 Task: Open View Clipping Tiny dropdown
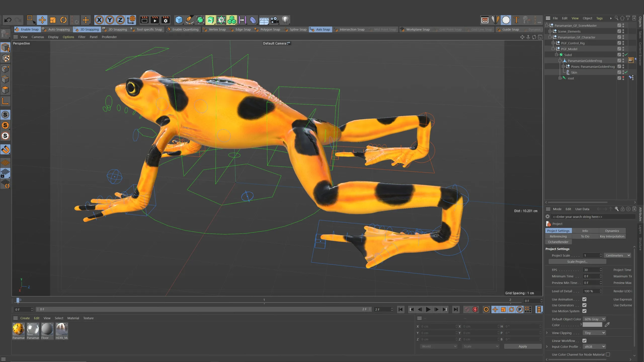click(x=594, y=333)
